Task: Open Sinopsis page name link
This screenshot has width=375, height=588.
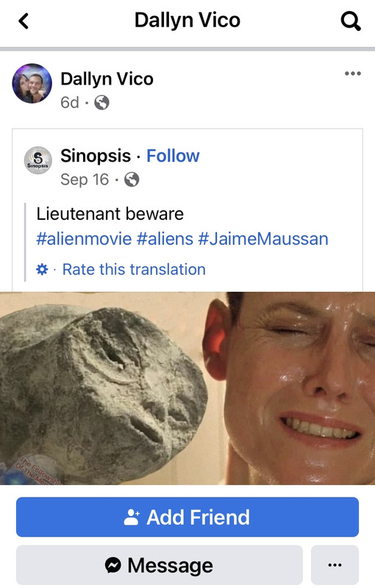Action: click(96, 156)
